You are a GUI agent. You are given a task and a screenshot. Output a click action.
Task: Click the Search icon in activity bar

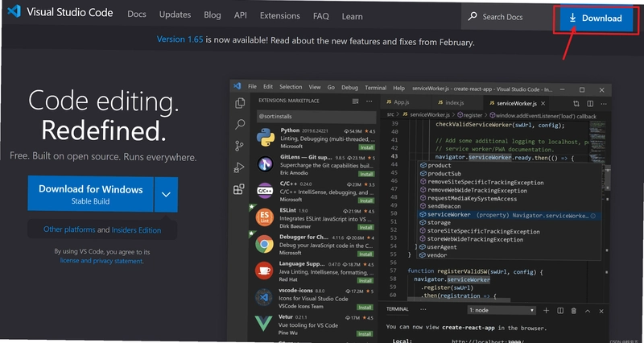[240, 124]
